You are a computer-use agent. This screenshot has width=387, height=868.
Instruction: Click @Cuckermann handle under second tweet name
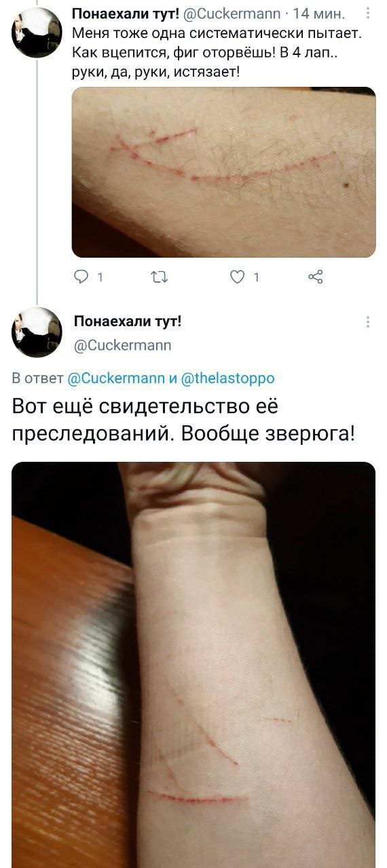point(122,345)
